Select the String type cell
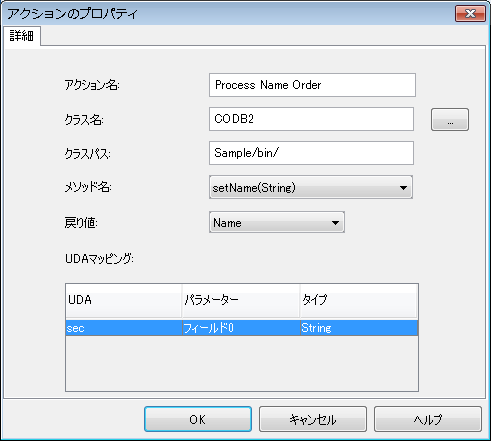The image size is (491, 441). point(359,328)
